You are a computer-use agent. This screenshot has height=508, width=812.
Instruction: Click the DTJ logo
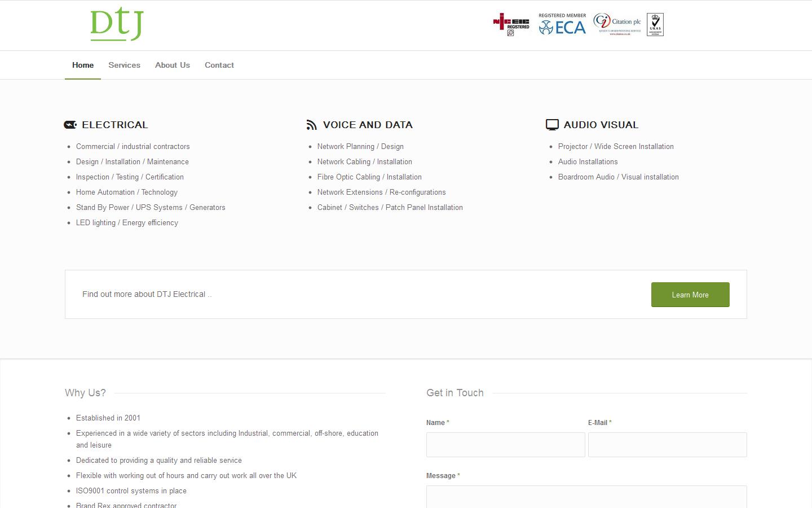coord(116,24)
